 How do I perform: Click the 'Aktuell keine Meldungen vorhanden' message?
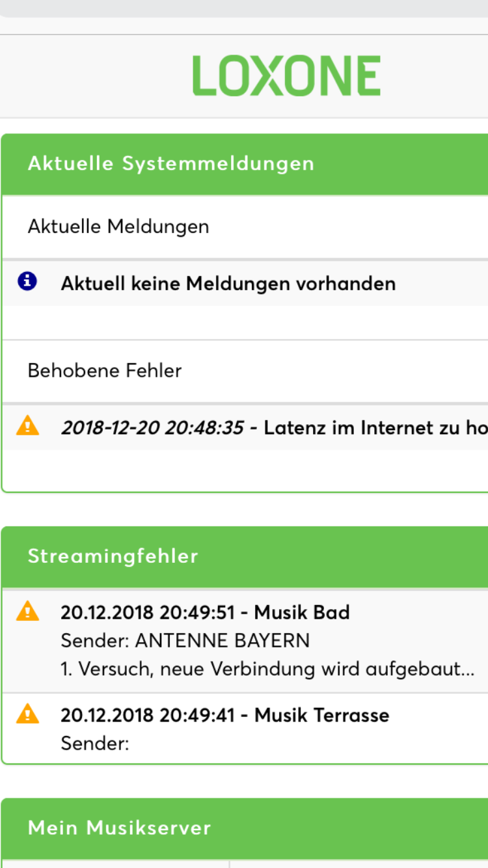(228, 284)
